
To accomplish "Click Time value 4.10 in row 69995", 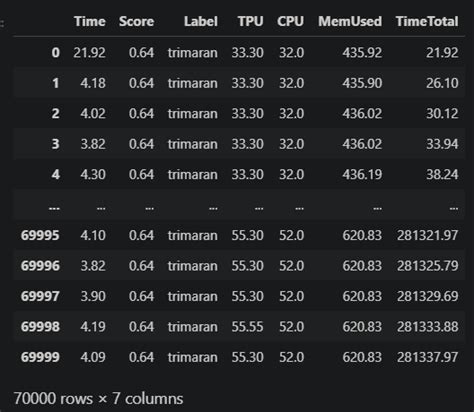I will click(x=93, y=236).
